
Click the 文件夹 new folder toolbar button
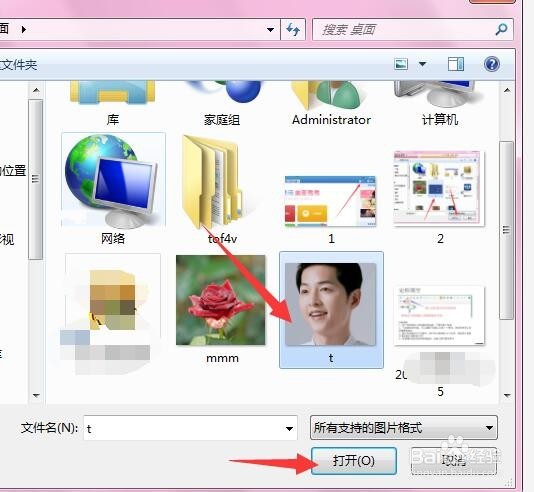[18, 64]
